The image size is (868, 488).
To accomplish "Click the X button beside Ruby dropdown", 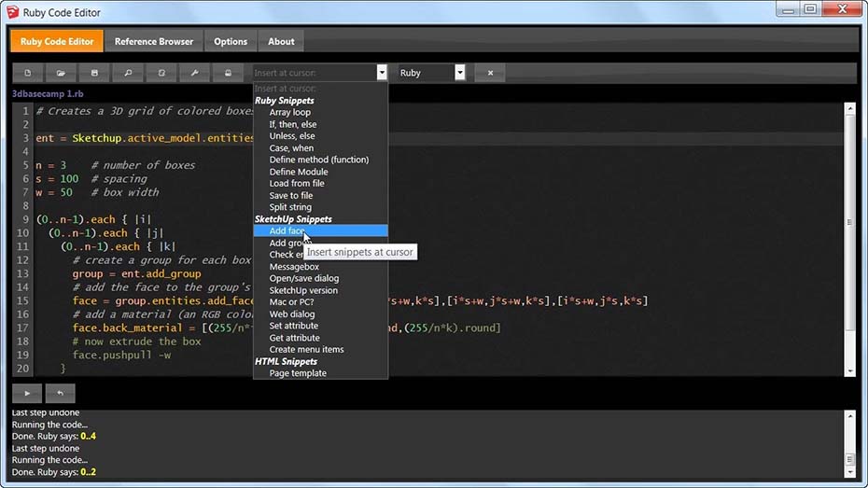I will point(490,73).
